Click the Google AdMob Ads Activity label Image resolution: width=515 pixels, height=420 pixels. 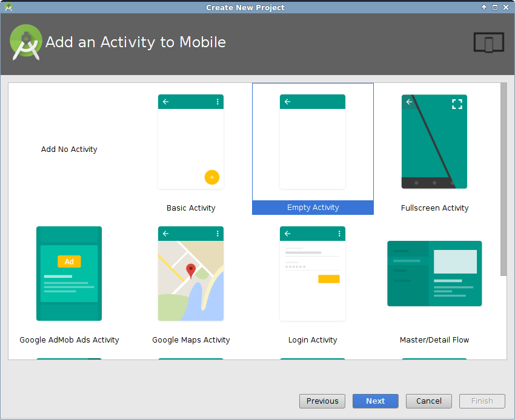pos(69,340)
